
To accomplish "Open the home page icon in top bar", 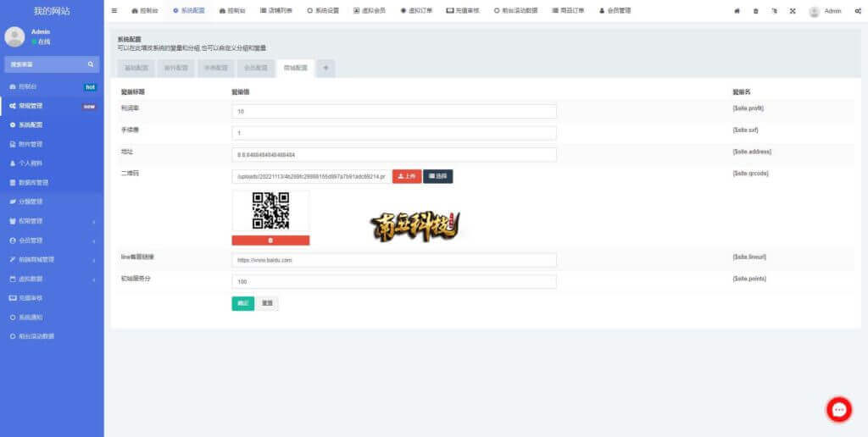I will click(737, 10).
